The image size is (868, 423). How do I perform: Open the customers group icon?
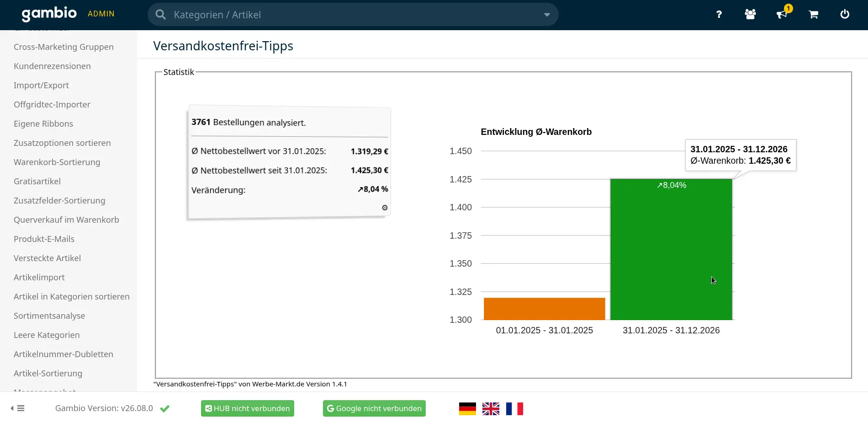750,15
